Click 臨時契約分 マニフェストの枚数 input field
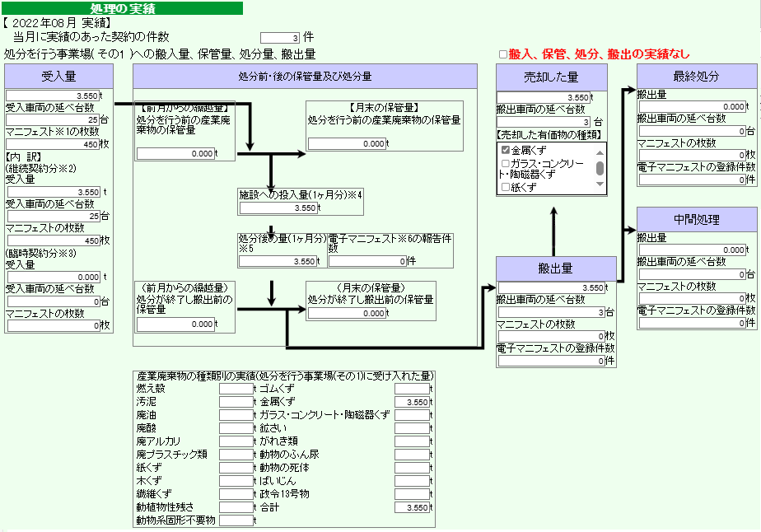This screenshot has width=761, height=532. [54, 325]
